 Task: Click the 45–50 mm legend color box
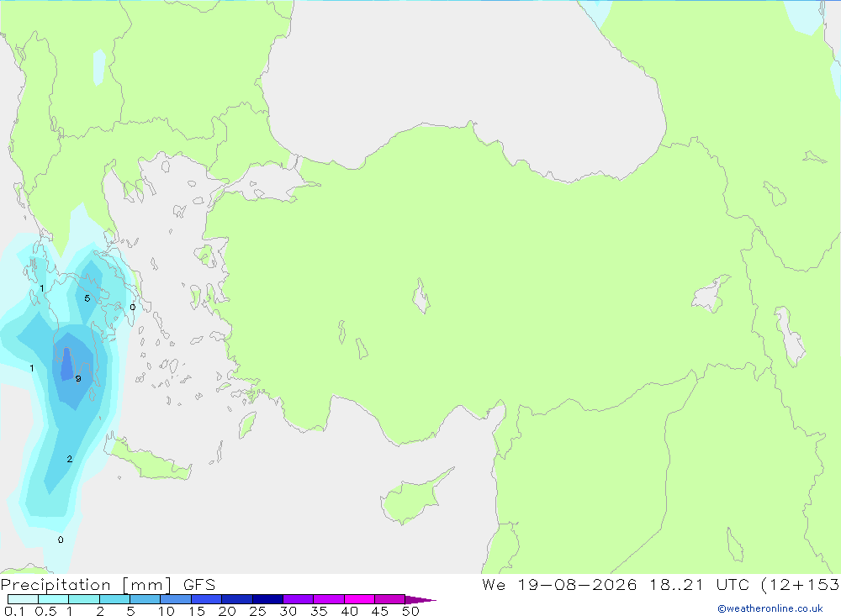[x=389, y=599]
